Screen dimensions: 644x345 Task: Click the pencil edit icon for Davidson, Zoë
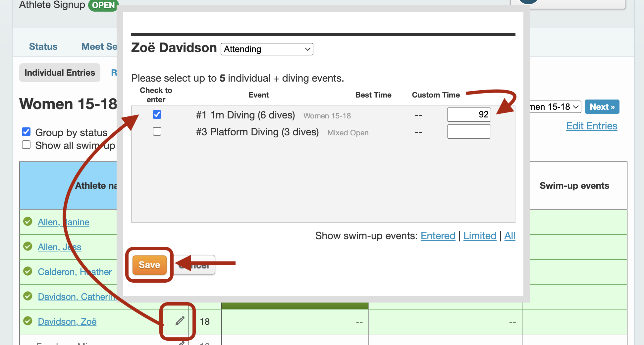(x=180, y=321)
